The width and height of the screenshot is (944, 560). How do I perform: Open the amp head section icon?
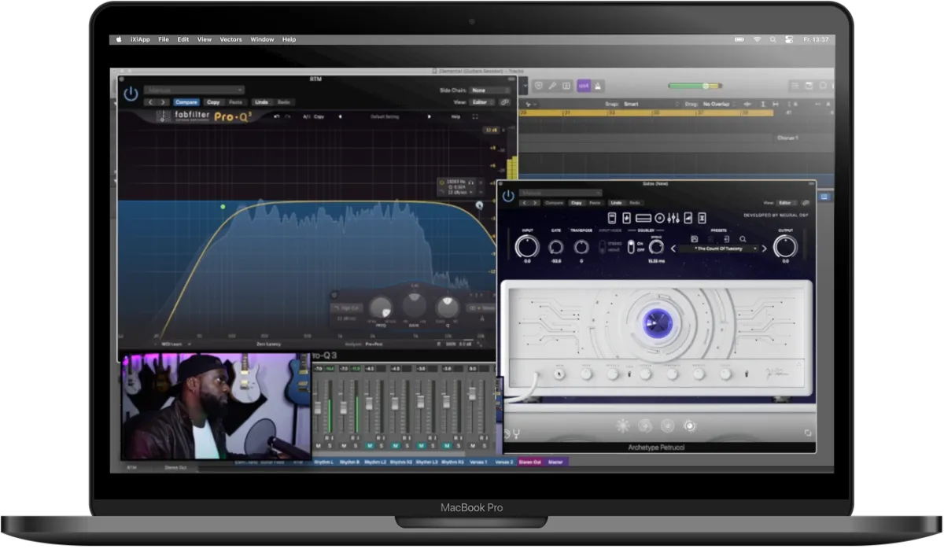pyautogui.click(x=643, y=218)
